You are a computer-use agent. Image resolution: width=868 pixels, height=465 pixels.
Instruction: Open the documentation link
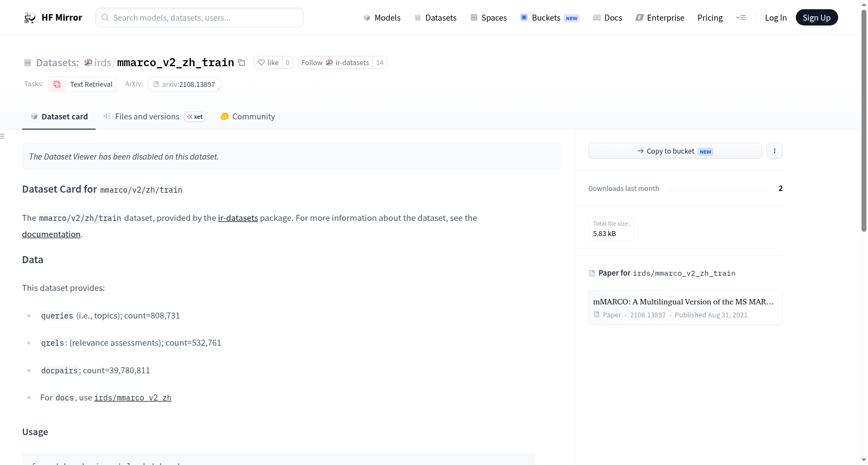[x=51, y=234]
